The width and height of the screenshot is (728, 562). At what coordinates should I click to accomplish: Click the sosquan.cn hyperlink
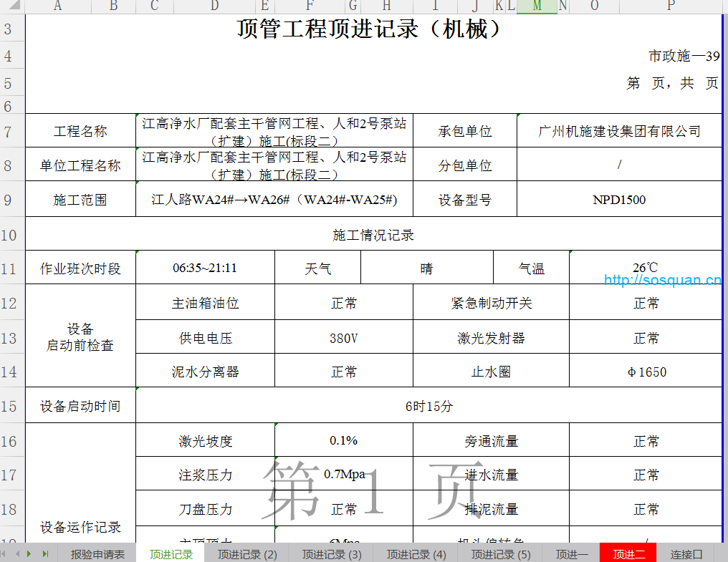pos(662,280)
